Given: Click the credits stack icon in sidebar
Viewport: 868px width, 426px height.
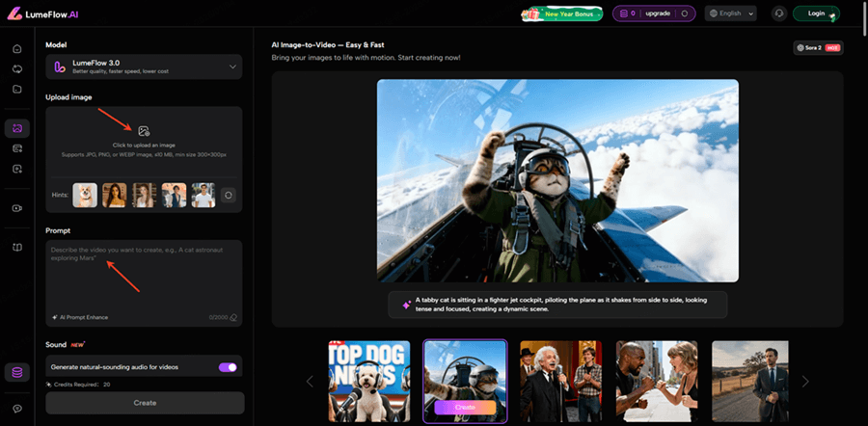Looking at the screenshot, I should click(16, 372).
